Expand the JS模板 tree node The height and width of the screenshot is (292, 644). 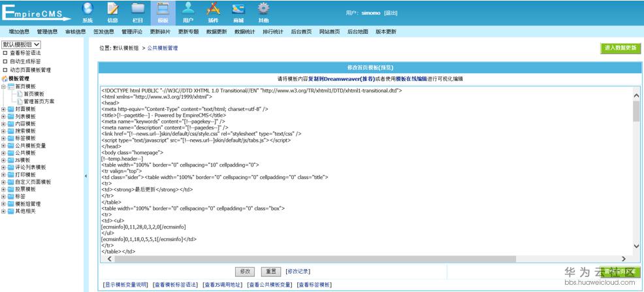coord(4,160)
